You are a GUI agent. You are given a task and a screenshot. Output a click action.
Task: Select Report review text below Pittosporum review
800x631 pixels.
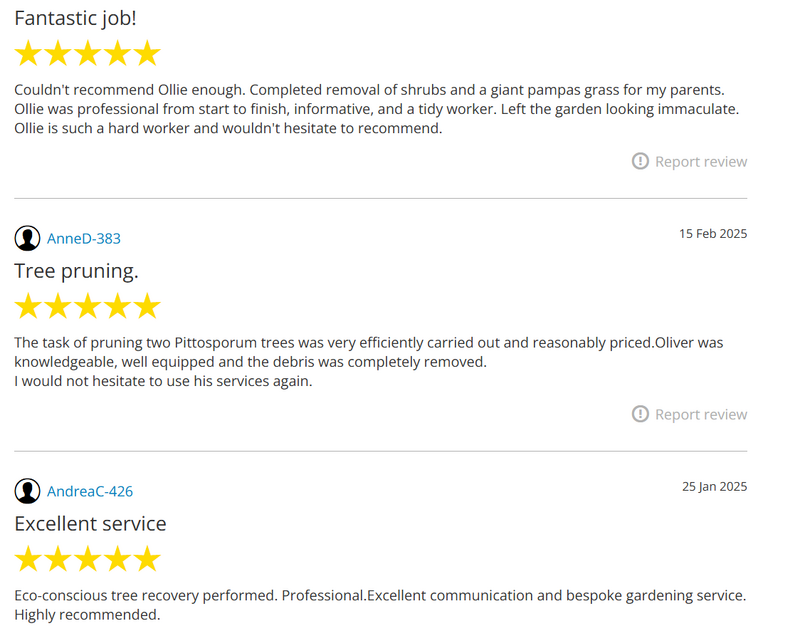coord(701,415)
